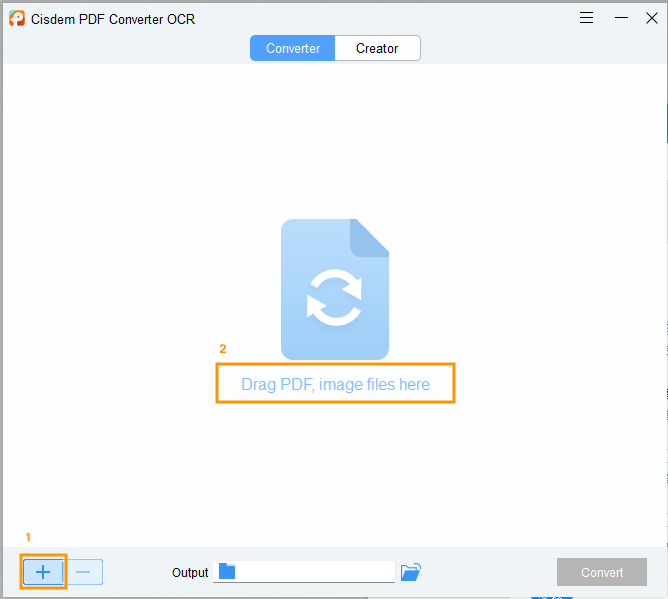
Task: Open the output folder browse icon
Action: [411, 572]
